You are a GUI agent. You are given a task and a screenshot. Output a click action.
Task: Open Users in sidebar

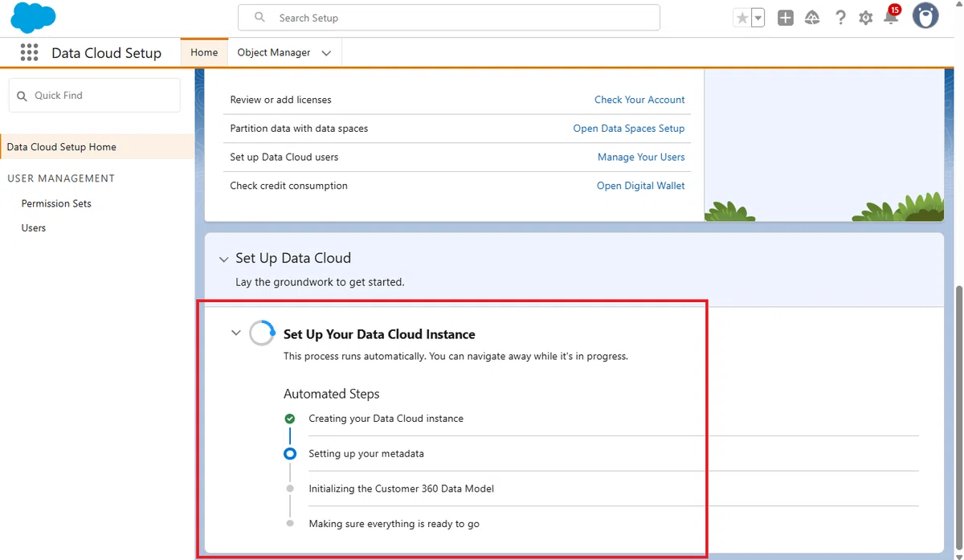coord(34,227)
